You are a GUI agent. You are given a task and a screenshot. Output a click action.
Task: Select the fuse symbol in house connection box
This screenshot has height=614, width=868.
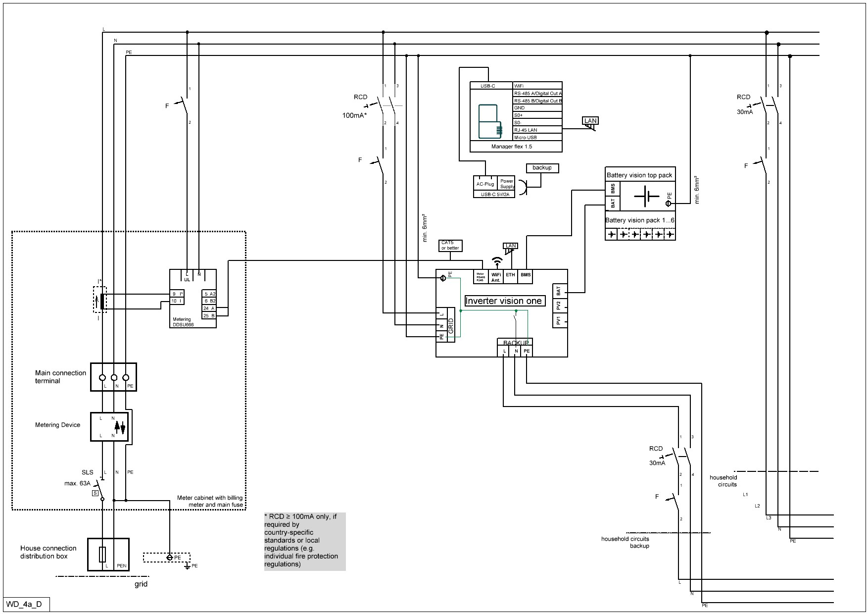[x=102, y=555]
